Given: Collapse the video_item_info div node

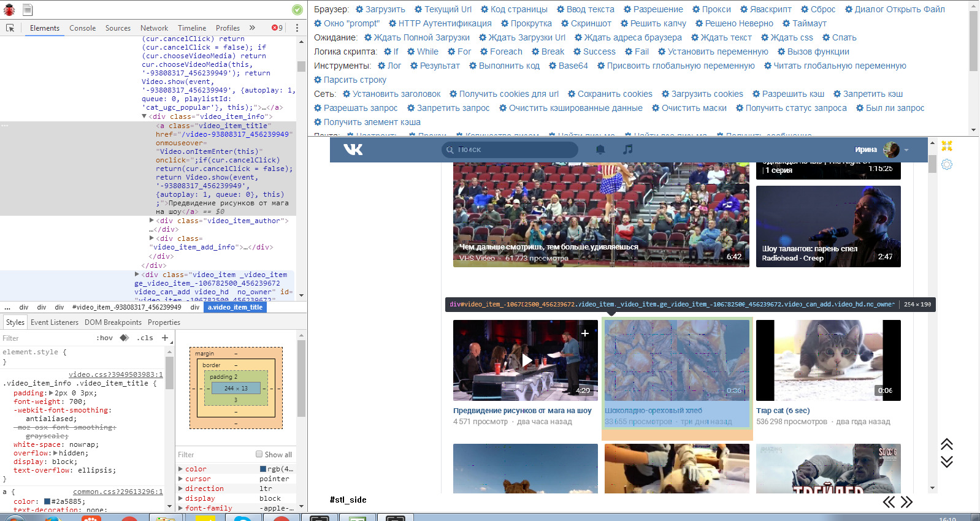Looking at the screenshot, I should tap(145, 116).
